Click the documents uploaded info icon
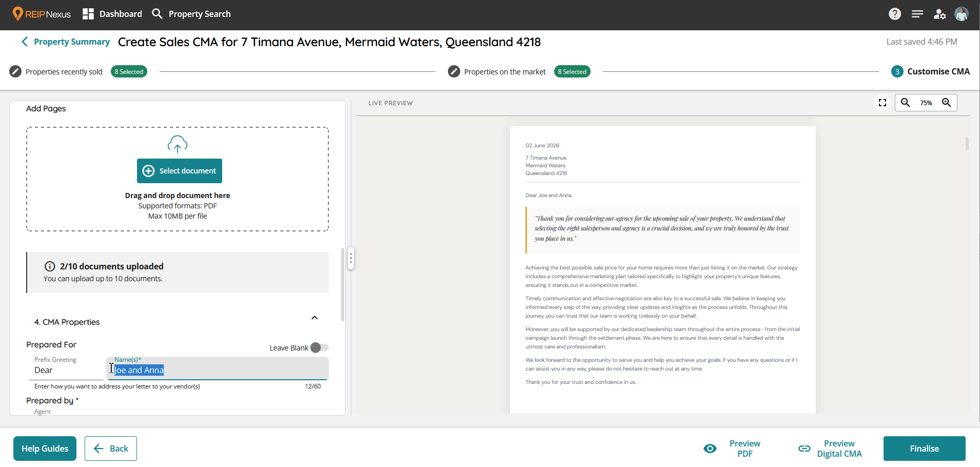980x467 pixels. point(50,266)
